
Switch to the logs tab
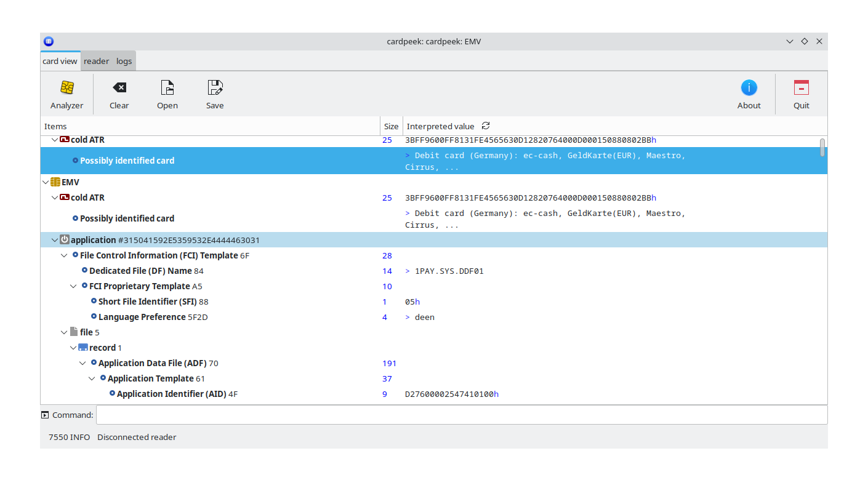point(124,61)
